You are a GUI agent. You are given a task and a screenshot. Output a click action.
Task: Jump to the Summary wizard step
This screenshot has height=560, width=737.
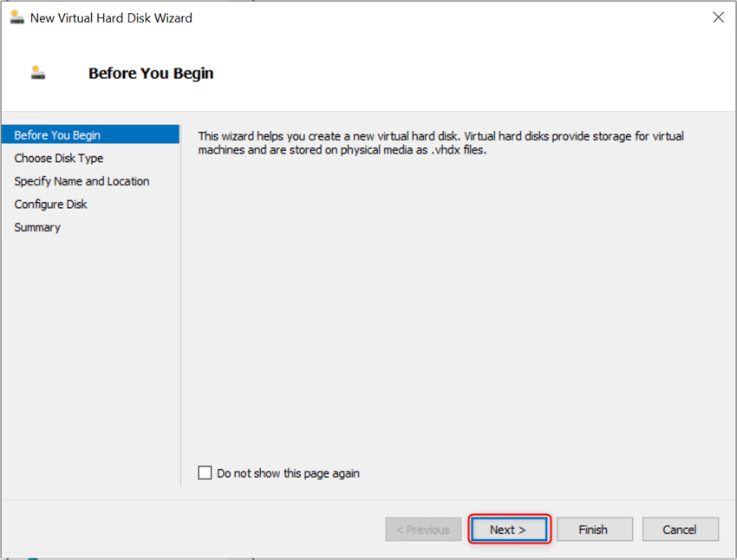click(x=37, y=226)
